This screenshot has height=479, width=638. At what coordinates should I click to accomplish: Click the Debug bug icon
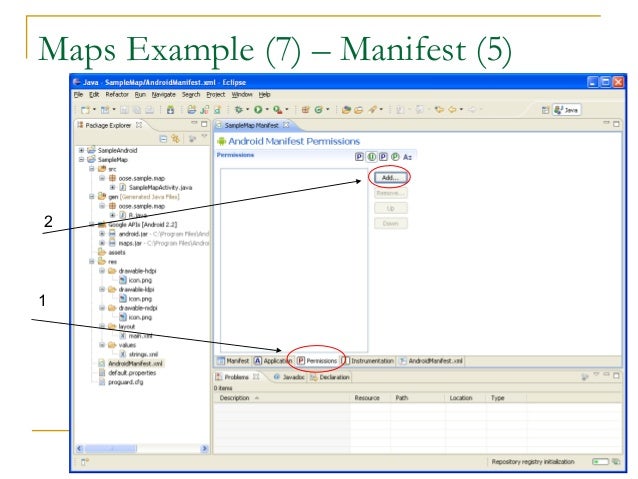[x=239, y=110]
